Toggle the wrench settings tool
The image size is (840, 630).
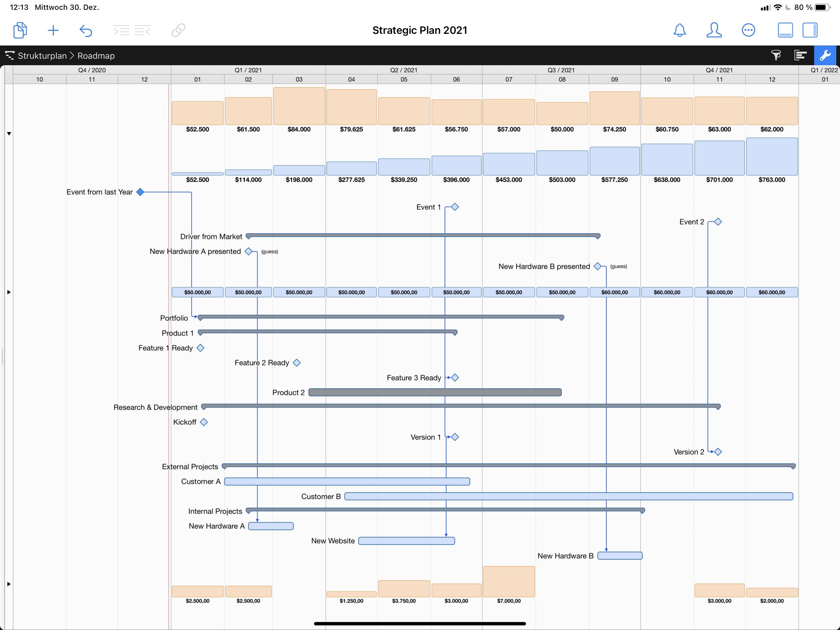(x=825, y=55)
